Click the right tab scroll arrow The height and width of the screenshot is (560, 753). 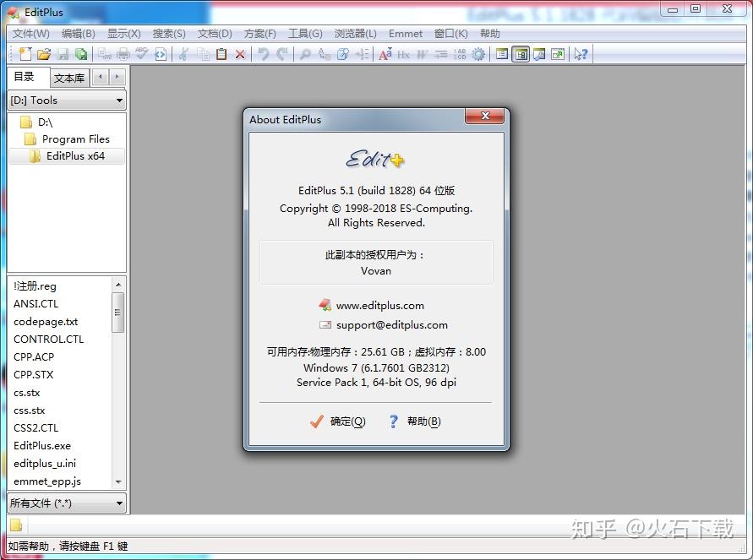117,77
